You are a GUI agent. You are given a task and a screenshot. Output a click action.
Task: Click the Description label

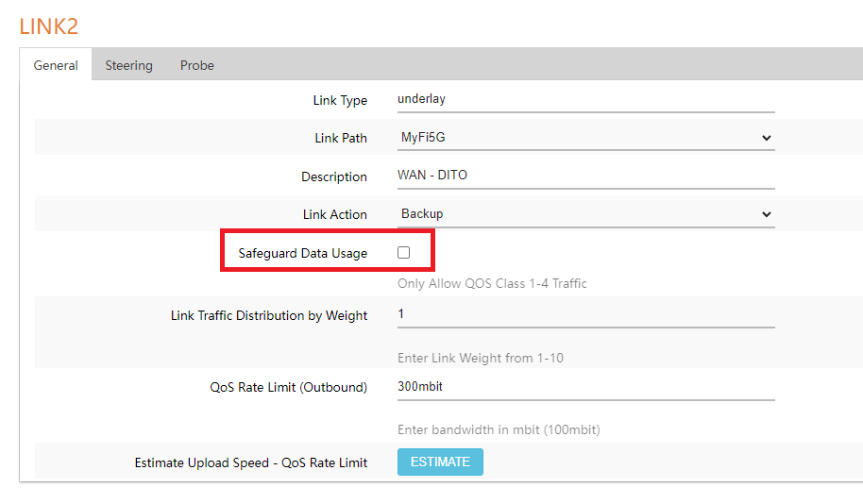pos(334,176)
